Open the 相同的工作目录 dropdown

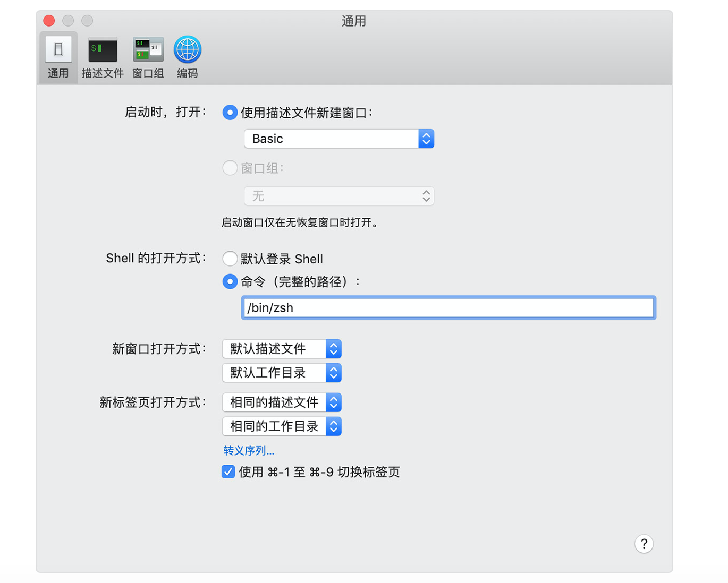282,426
